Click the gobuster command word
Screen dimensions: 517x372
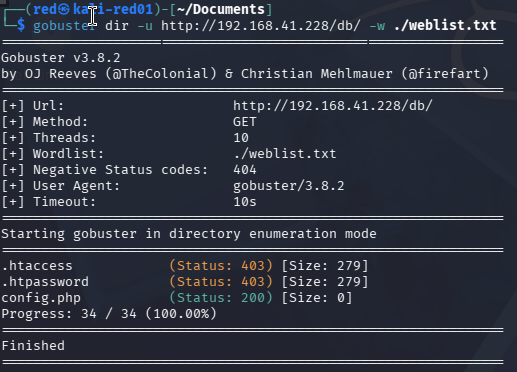[x=65, y=26]
